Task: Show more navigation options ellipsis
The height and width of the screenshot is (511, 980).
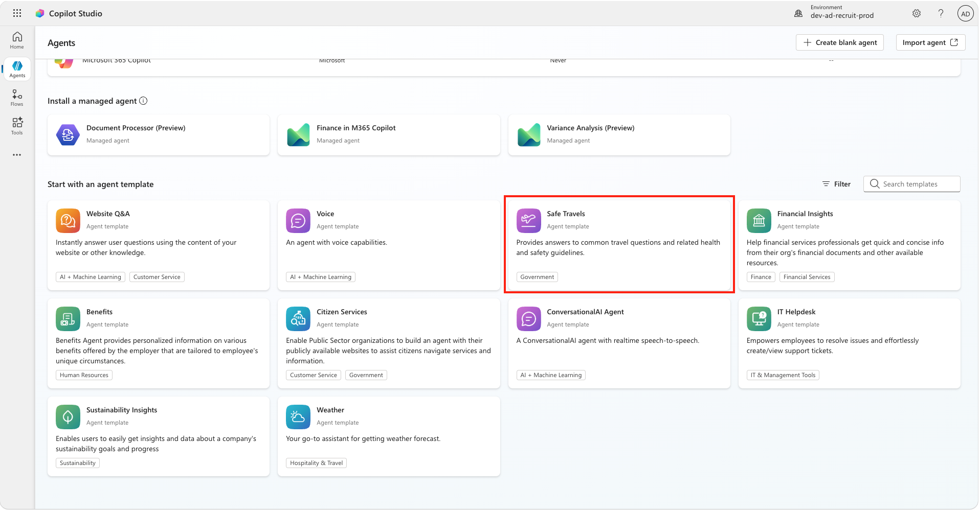Action: (17, 155)
